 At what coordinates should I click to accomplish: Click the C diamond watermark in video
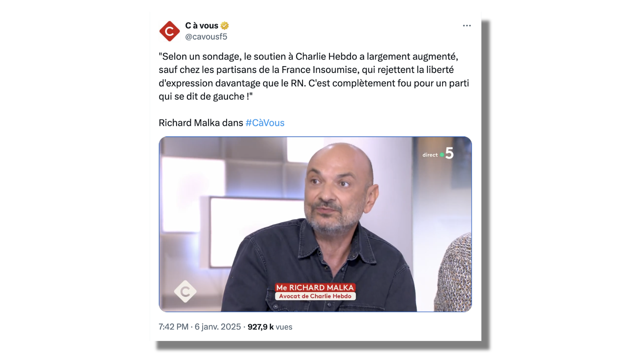[185, 291]
